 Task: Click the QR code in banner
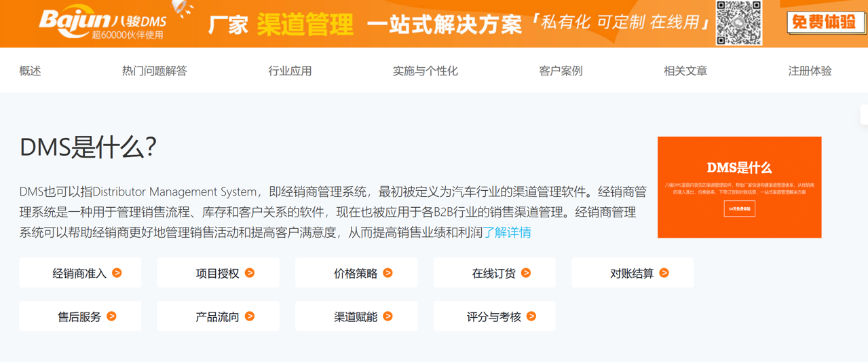(739, 23)
